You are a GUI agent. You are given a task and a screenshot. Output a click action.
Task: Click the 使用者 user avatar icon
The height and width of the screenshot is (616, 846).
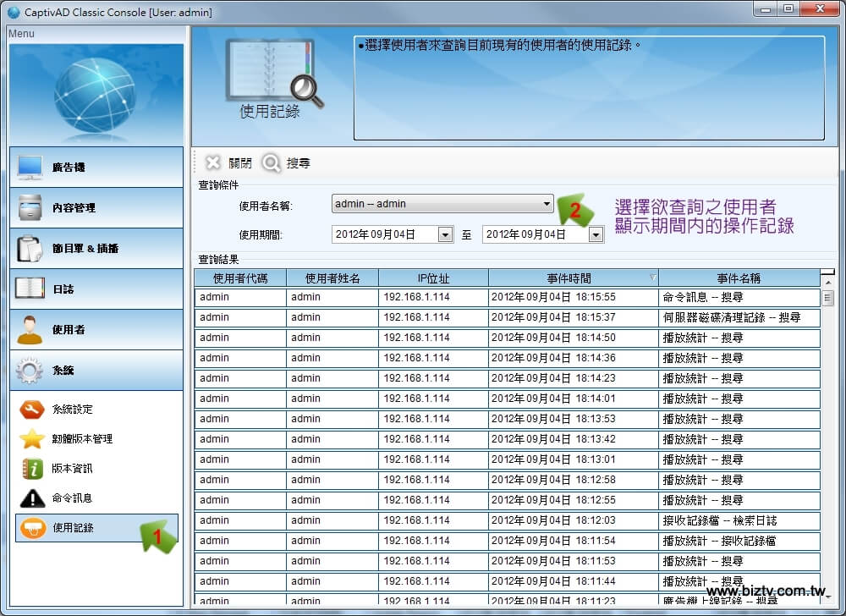30,329
